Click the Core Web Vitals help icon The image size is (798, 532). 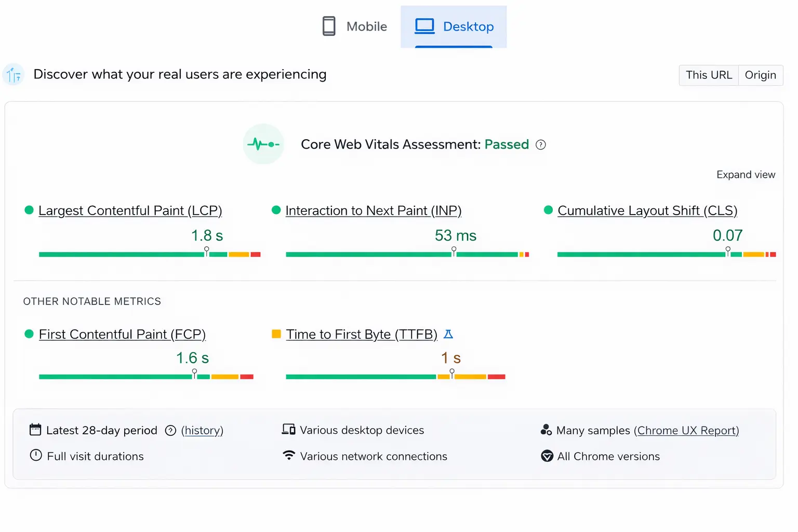coord(541,145)
